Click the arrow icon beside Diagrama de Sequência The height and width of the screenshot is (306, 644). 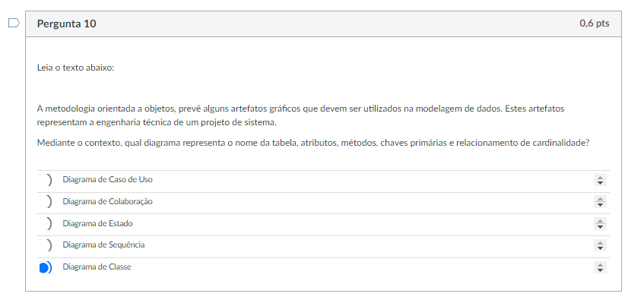(600, 246)
